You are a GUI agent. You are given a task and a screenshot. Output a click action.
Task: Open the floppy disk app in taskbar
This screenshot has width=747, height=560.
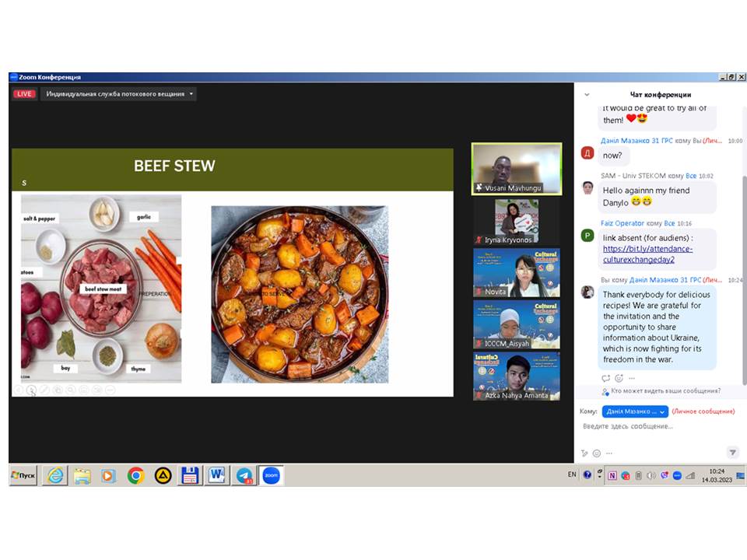[190, 475]
